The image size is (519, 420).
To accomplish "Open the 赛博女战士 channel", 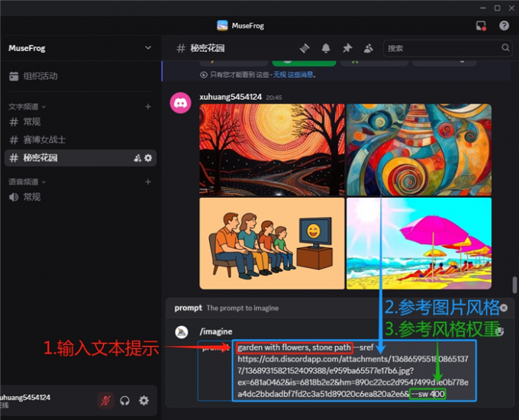I will point(80,140).
